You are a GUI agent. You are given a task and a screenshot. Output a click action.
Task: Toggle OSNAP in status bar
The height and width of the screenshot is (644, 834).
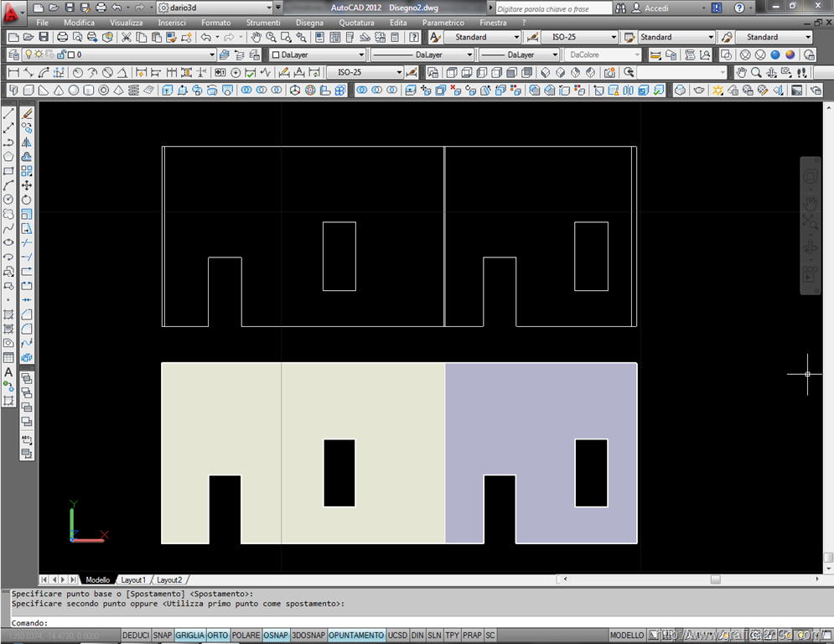click(276, 636)
